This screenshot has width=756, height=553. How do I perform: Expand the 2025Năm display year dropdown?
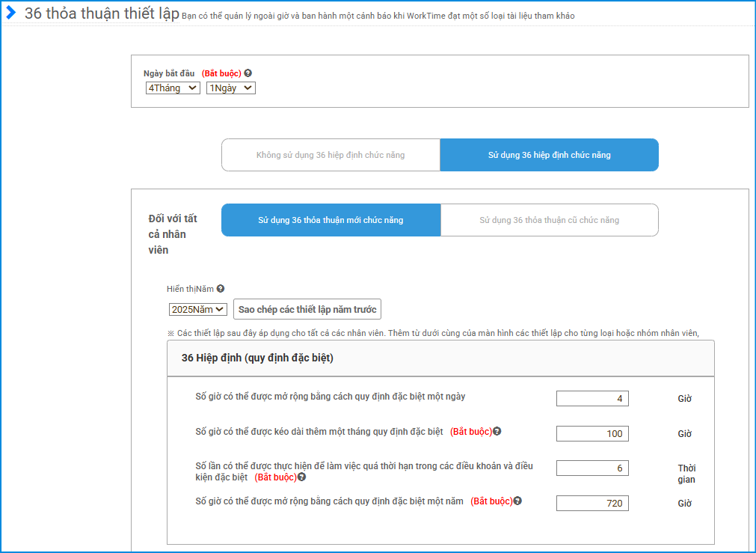[198, 310]
